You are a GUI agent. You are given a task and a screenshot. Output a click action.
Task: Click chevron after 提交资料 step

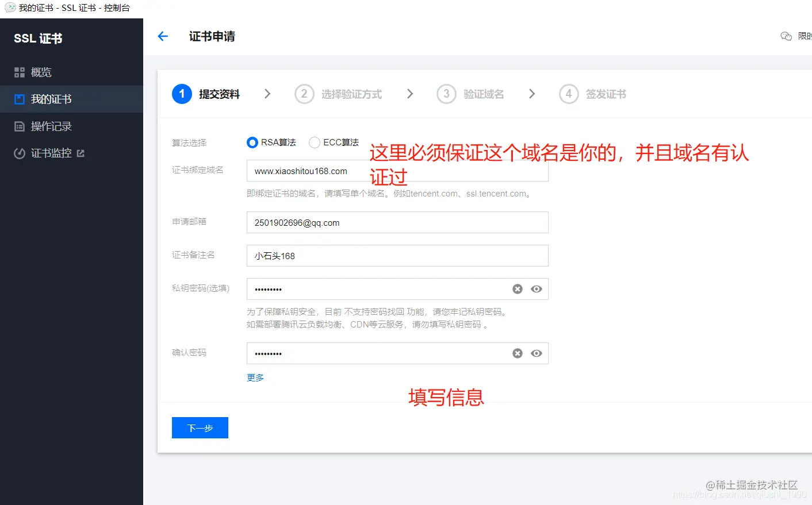click(267, 94)
